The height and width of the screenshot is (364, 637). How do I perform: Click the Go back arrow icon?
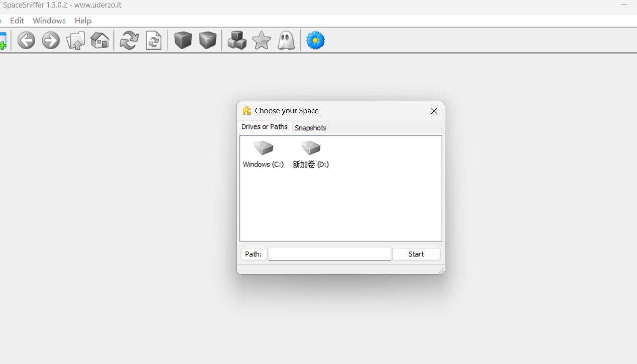26,40
